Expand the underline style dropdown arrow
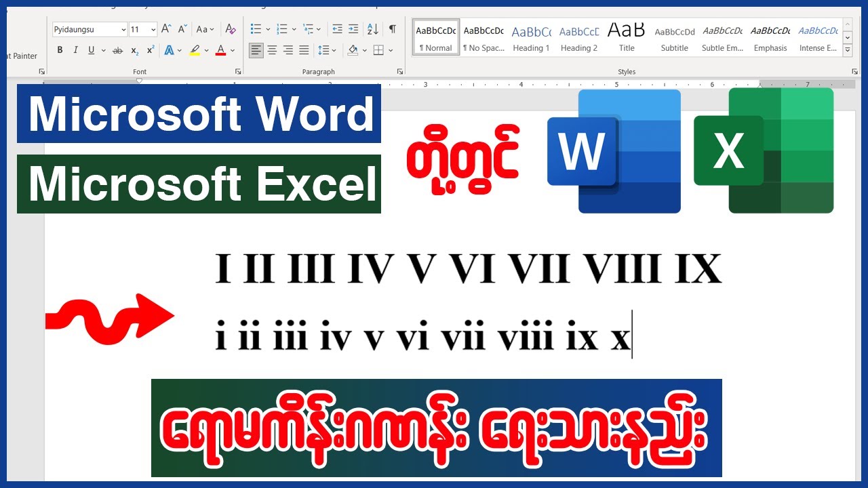The height and width of the screenshot is (488, 868). (104, 51)
